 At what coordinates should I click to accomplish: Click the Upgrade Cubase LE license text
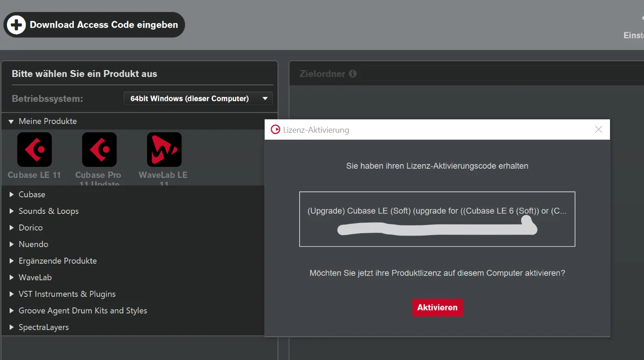click(x=437, y=211)
